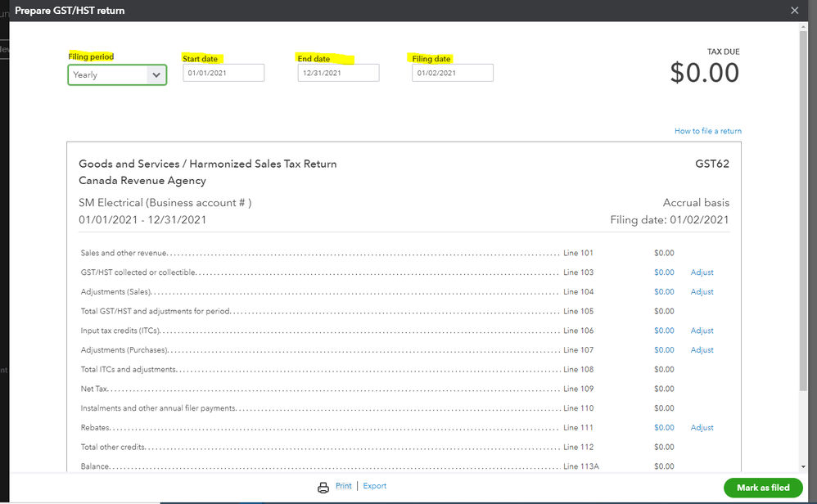The image size is (817, 504).
Task: Click the Start date field
Action: coord(223,73)
